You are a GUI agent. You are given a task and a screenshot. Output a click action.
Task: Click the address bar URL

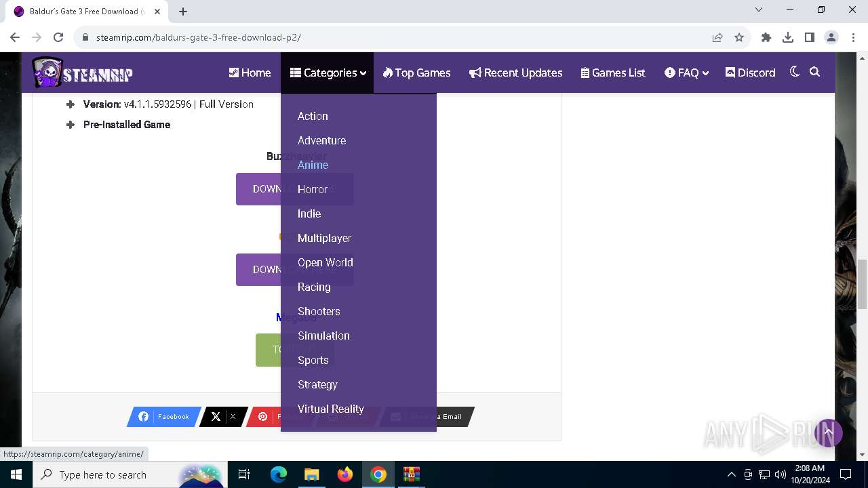point(199,37)
